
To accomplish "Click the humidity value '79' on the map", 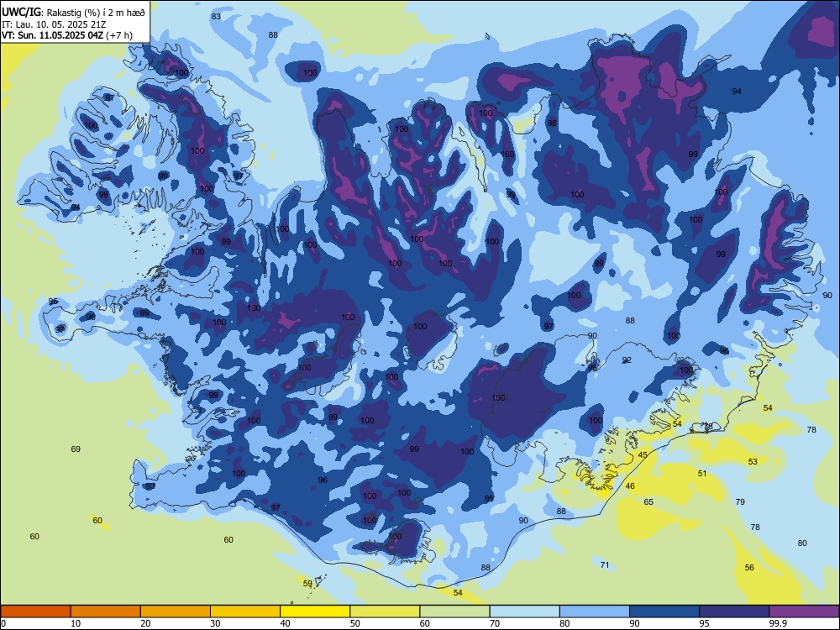I will point(740,502).
